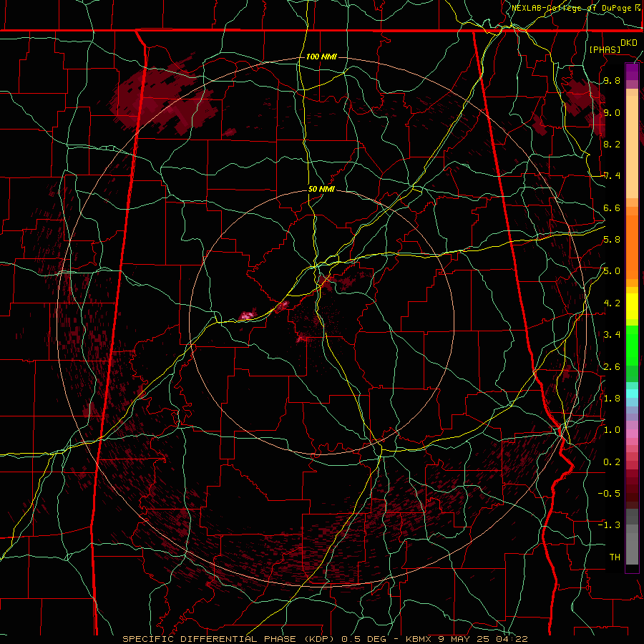This screenshot has height=644, width=644.
Task: Click the 0.2 value on the color scale
Action: [x=612, y=462]
